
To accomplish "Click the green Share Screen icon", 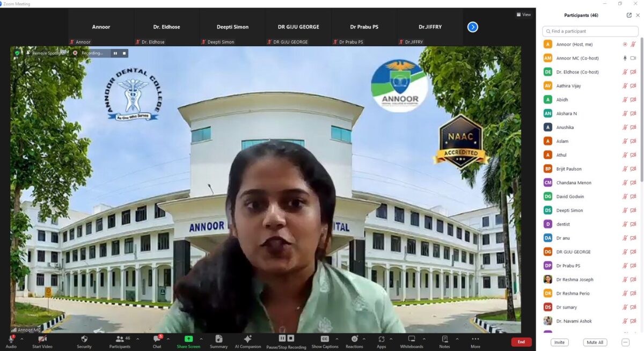I will point(188,339).
